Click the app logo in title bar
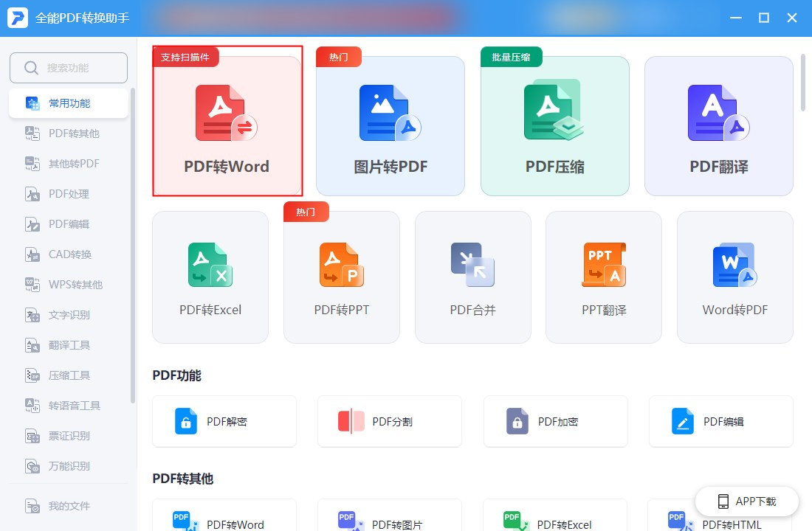The height and width of the screenshot is (531, 812). click(x=16, y=18)
